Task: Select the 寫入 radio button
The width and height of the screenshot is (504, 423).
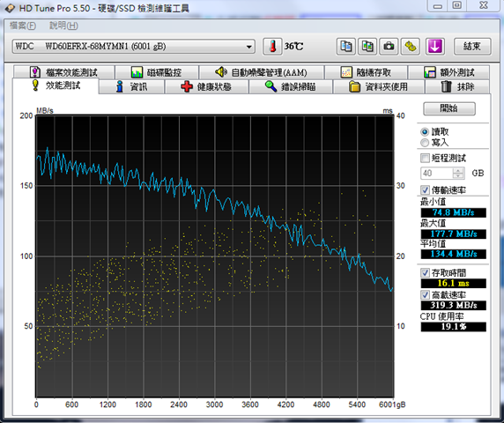Action: tap(425, 143)
